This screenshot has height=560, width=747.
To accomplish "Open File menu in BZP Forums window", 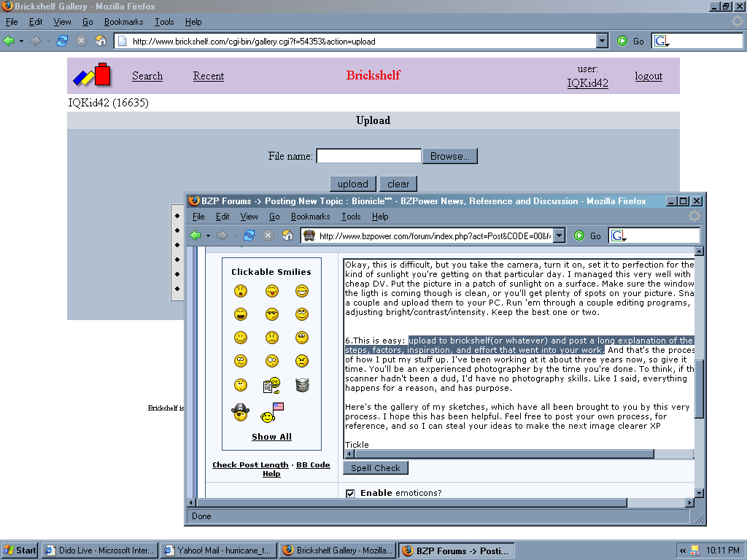I will coord(198,217).
